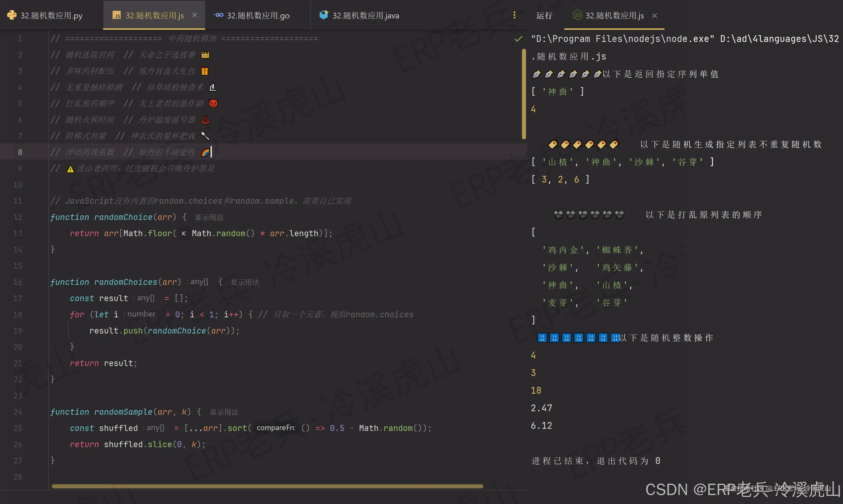
Task: Select the 运行 tool window label
Action: coord(544,16)
